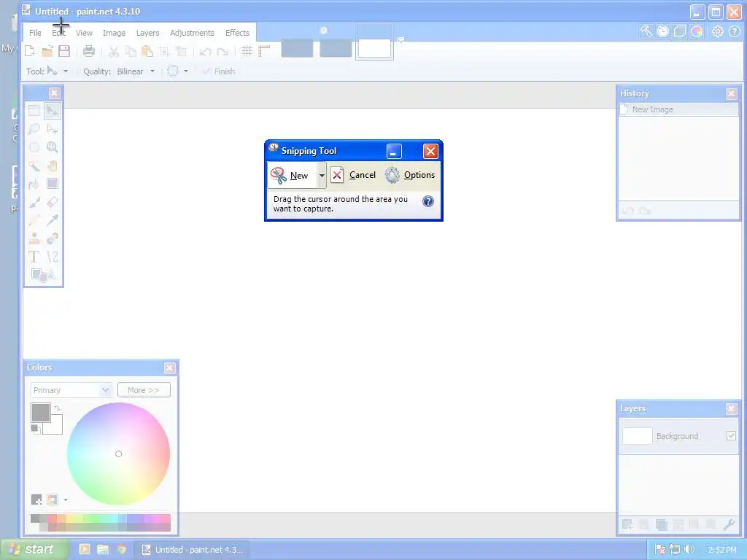Select the Text tool
This screenshot has width=747, height=560.
pos(34,257)
